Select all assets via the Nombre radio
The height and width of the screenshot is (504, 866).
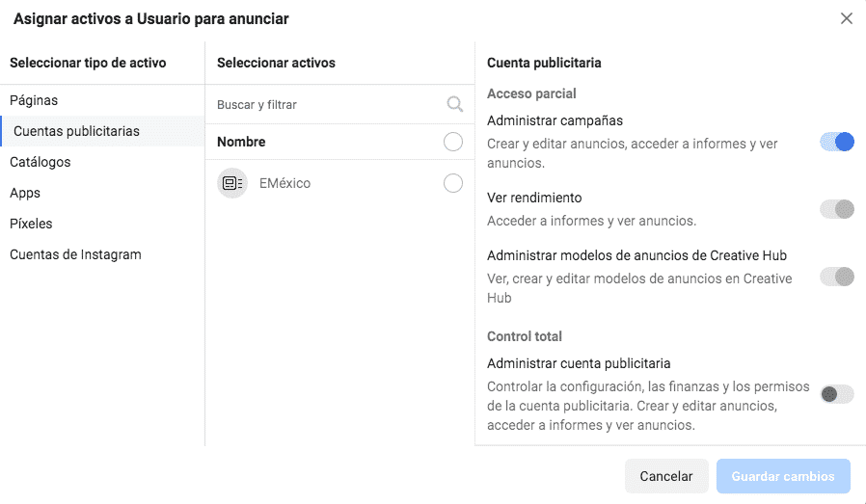click(x=453, y=142)
